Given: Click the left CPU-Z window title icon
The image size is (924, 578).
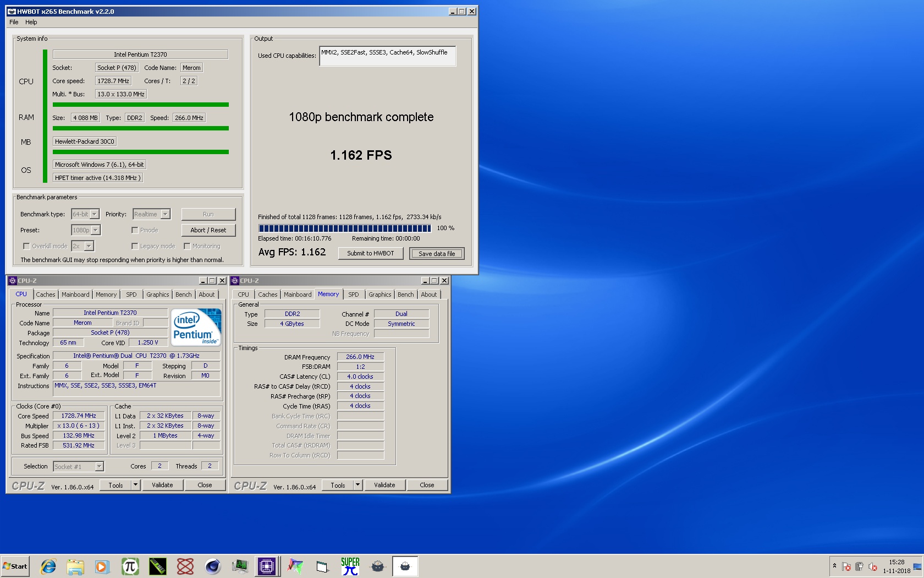Looking at the screenshot, I should pyautogui.click(x=12, y=281).
